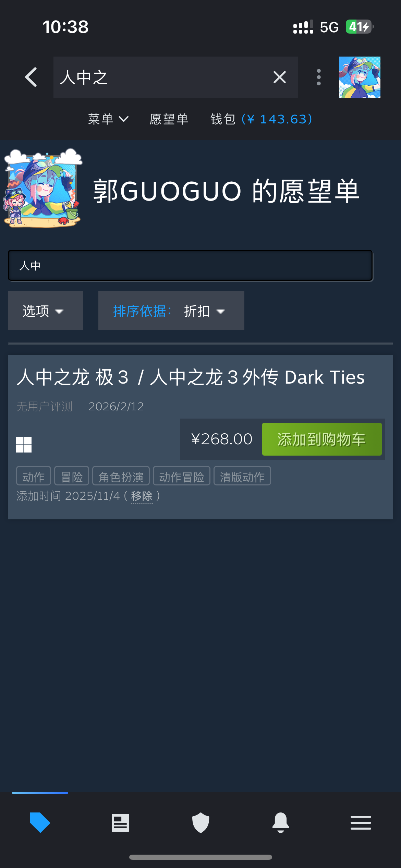Select the 角色扮演 tag
The height and width of the screenshot is (868, 401).
(121, 476)
